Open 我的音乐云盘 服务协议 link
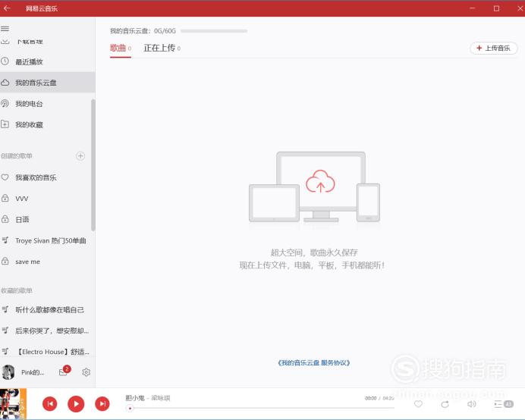Screen dimensions: 525x420 314,363
